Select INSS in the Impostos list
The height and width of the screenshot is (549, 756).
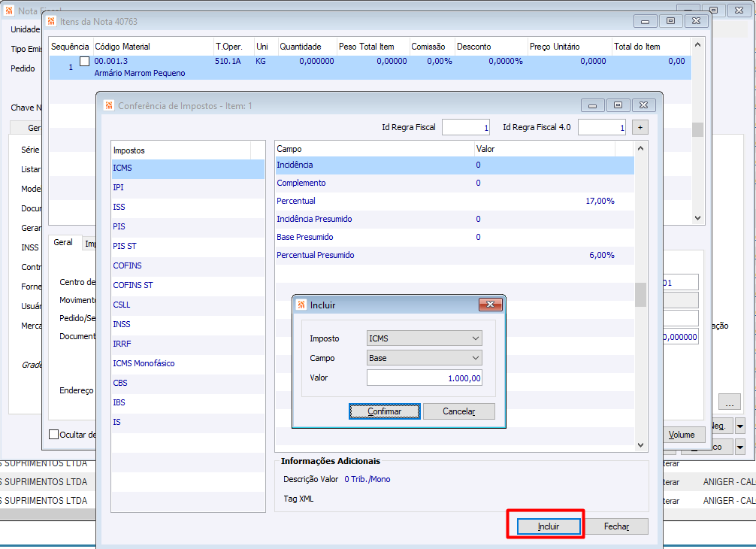[188, 324]
